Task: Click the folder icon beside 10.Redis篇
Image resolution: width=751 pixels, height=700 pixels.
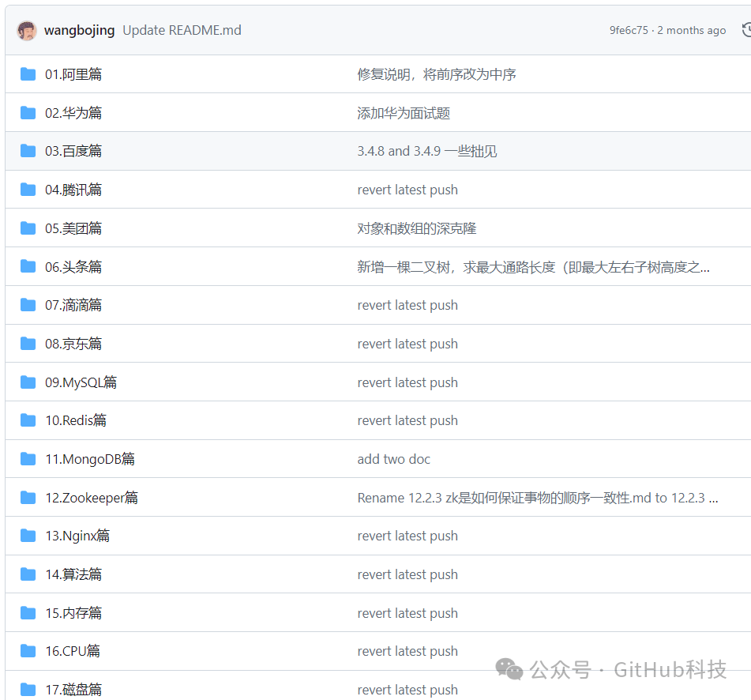Action: coord(28,420)
